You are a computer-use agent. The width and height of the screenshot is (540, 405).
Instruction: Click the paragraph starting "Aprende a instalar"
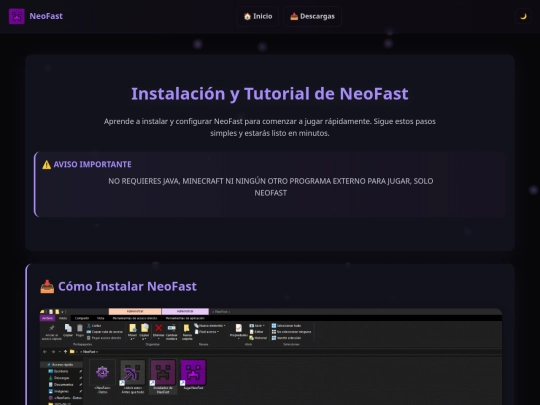click(270, 127)
